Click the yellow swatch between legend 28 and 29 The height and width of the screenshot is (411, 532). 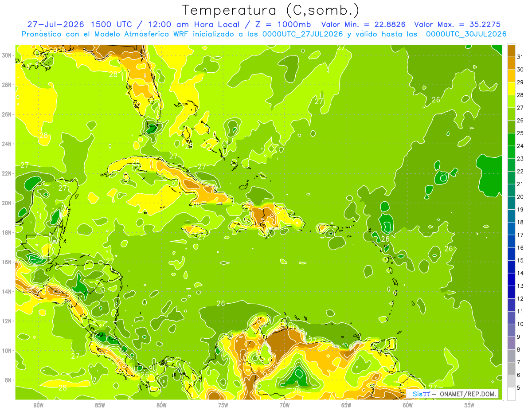[511, 88]
